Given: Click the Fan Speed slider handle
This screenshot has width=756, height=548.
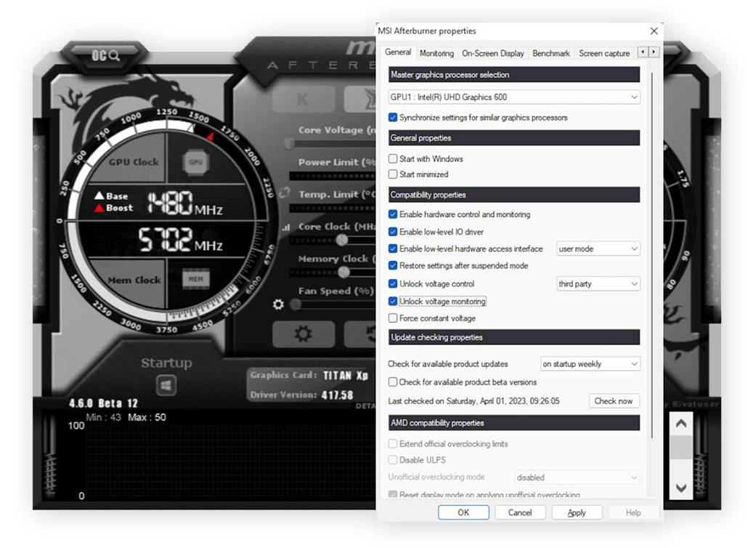Looking at the screenshot, I should (296, 305).
